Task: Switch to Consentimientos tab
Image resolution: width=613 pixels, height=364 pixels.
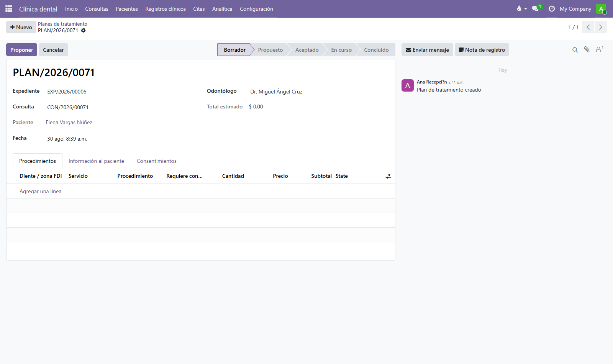Action: click(157, 161)
